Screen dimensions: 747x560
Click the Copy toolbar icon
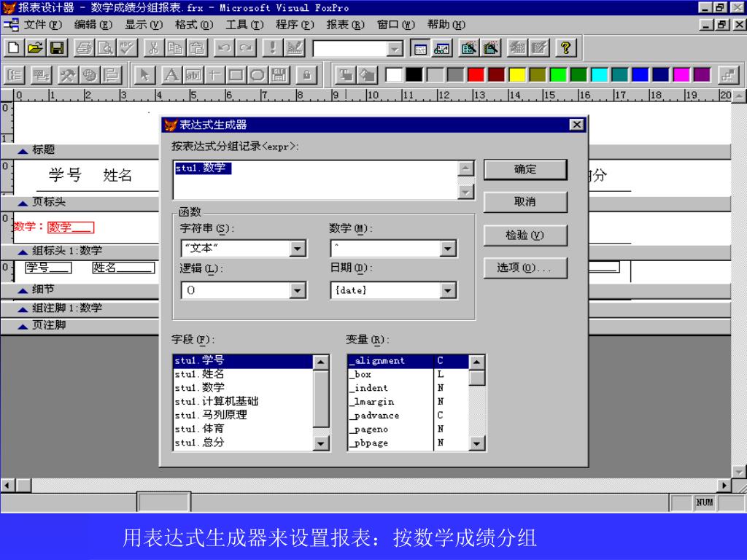pyautogui.click(x=175, y=47)
